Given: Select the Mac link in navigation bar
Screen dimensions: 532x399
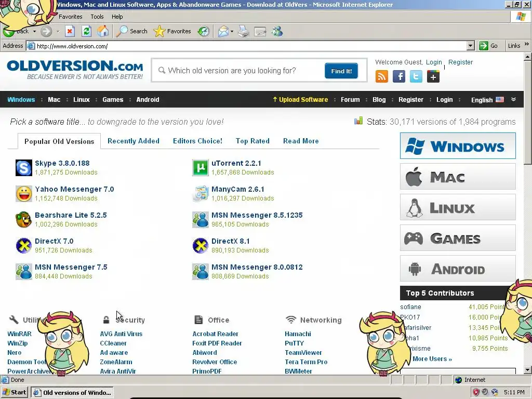Looking at the screenshot, I should click(x=54, y=99).
